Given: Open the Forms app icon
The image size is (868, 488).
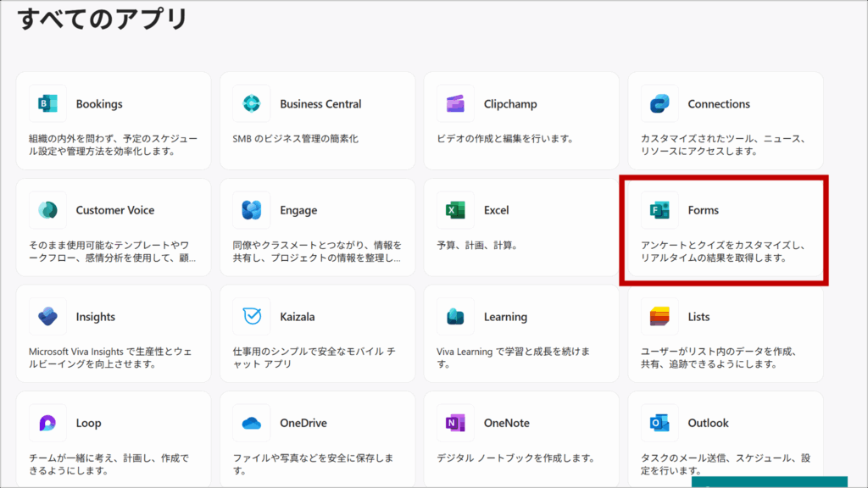Looking at the screenshot, I should coord(659,210).
